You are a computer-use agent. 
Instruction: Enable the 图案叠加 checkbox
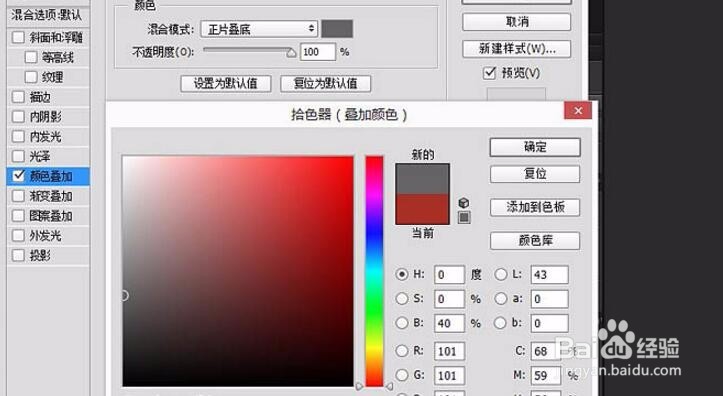tap(18, 216)
